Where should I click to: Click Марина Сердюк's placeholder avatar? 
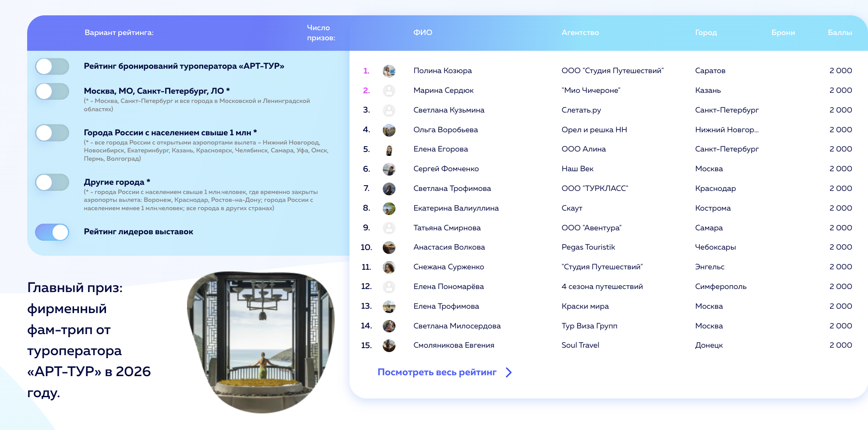(x=389, y=91)
